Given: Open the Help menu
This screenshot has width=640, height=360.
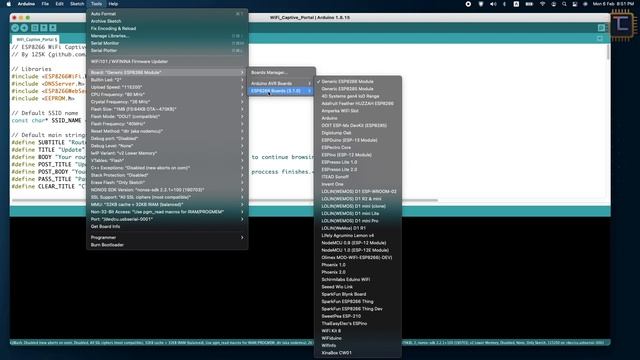Looking at the screenshot, I should point(113,4).
